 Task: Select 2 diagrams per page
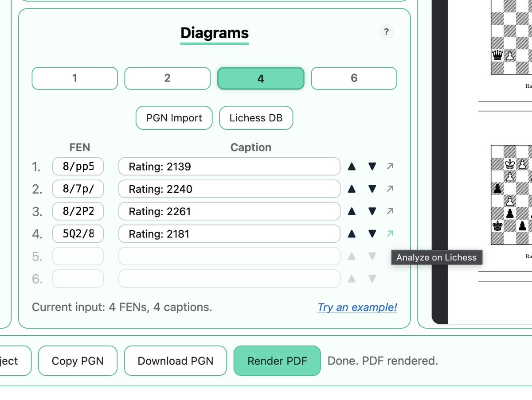(167, 78)
